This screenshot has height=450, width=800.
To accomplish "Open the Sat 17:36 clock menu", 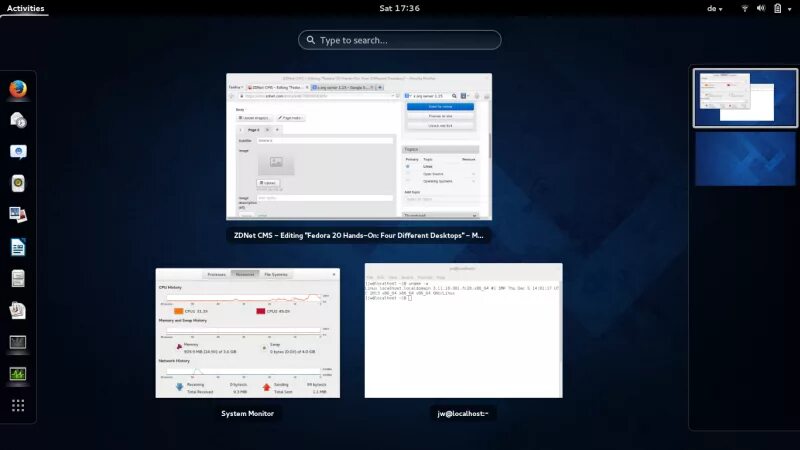I will 399,8.
